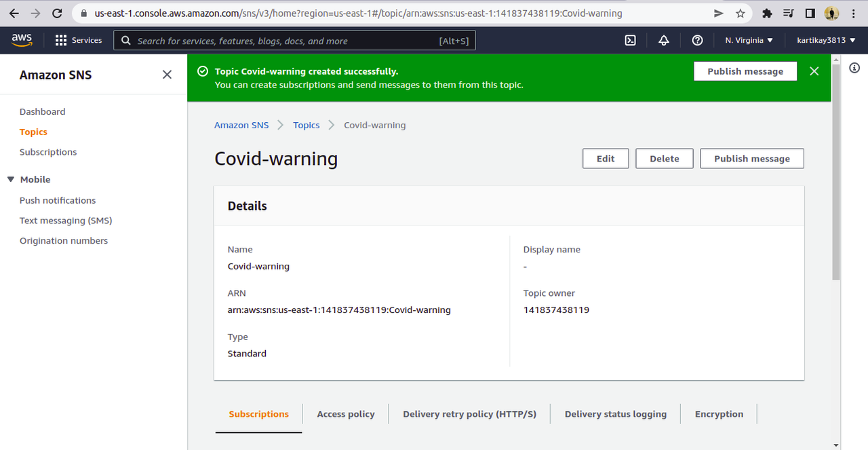Open Origination numbers in sidebar
This screenshot has width=868, height=450.
(x=64, y=241)
